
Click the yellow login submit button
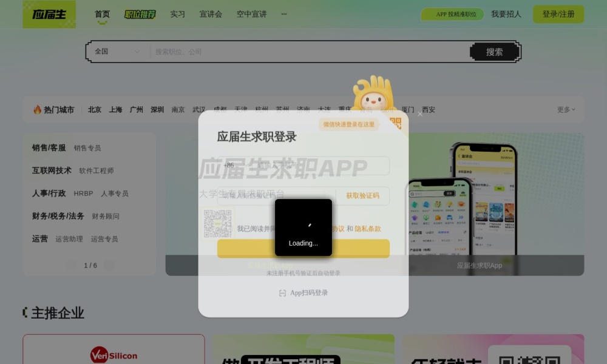click(303, 248)
